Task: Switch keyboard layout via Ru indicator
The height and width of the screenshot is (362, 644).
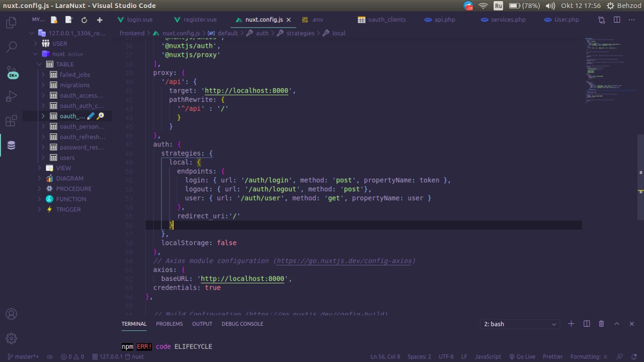Action: [x=498, y=6]
